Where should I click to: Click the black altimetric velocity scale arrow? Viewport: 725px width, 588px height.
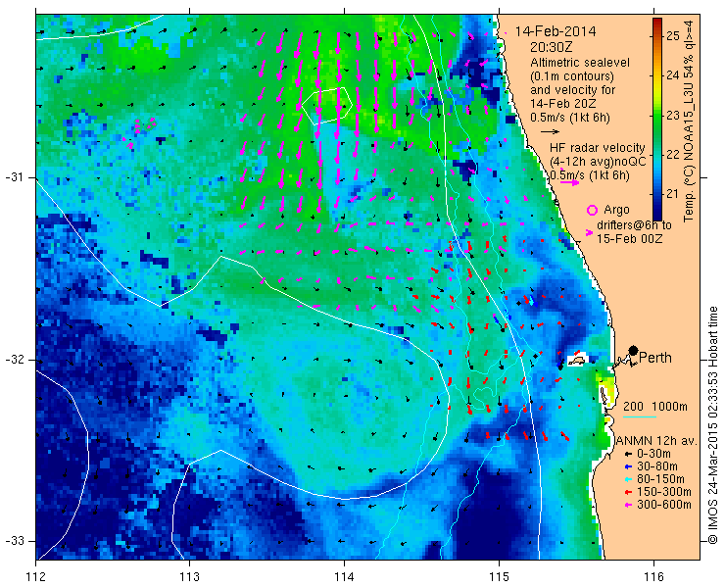(551, 132)
